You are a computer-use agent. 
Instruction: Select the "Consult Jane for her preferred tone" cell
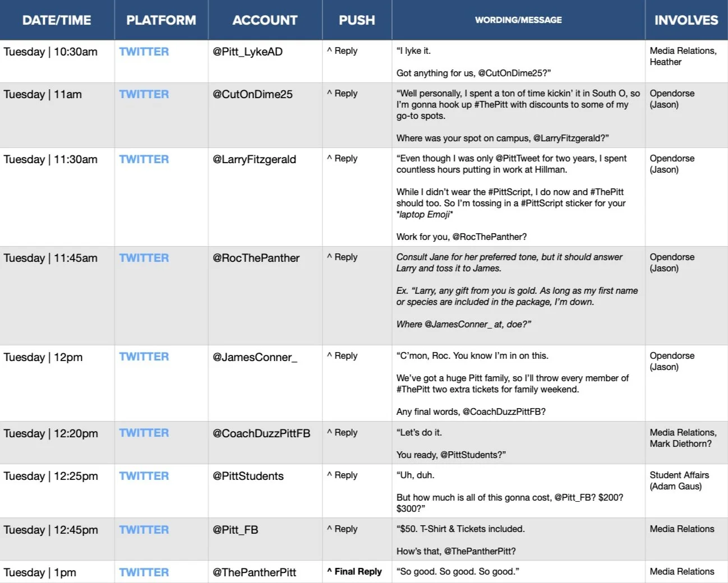518,295
